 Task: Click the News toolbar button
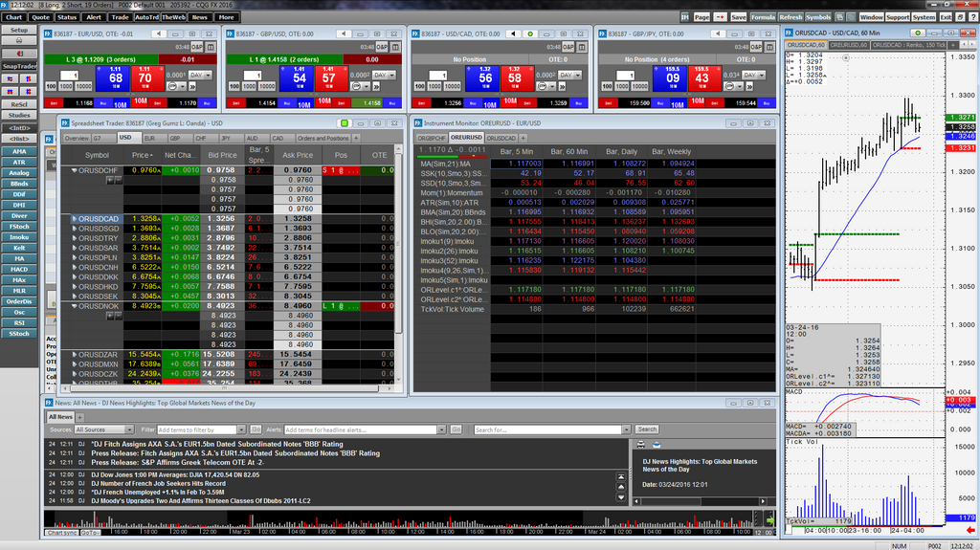(199, 17)
